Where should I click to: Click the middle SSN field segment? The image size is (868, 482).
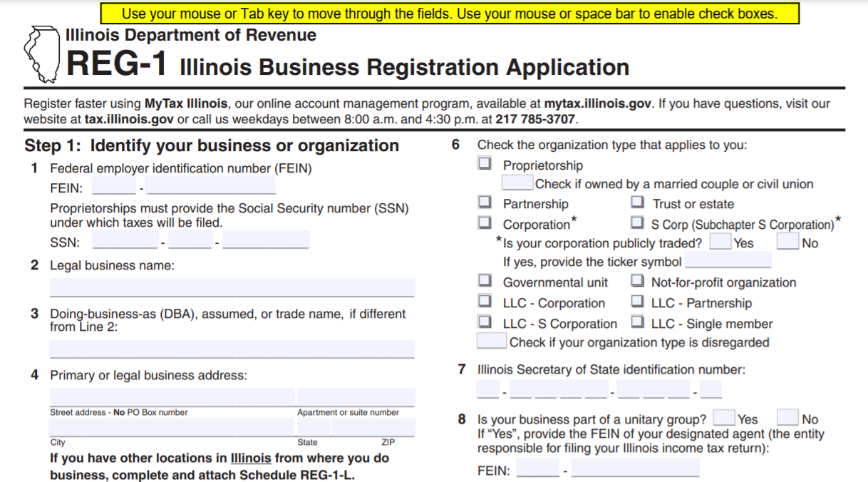tap(191, 240)
